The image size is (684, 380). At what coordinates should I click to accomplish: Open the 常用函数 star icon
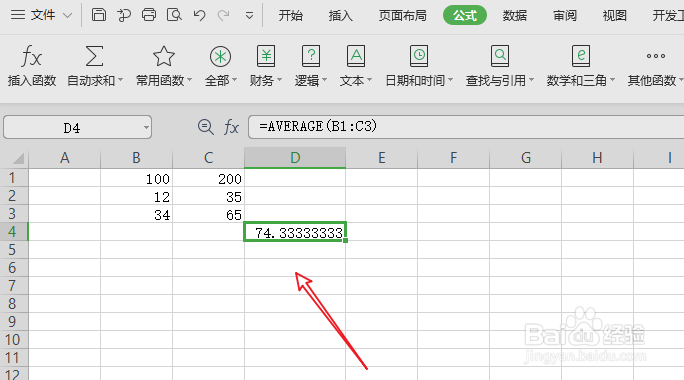[164, 56]
